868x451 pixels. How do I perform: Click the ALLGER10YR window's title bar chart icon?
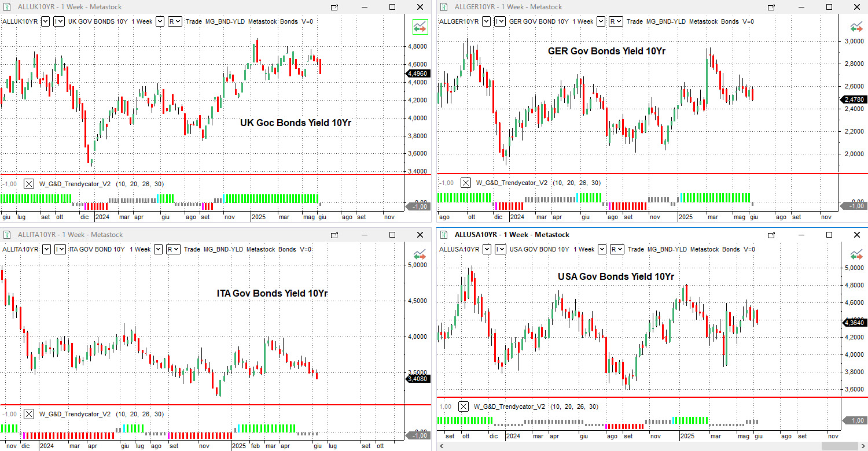click(444, 7)
